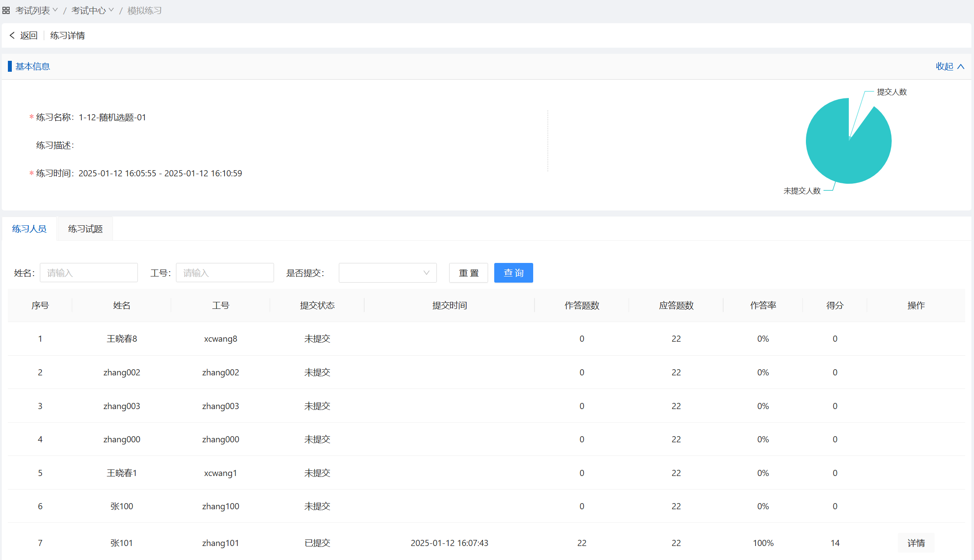Open 详情 for 张101

pyautogui.click(x=916, y=543)
